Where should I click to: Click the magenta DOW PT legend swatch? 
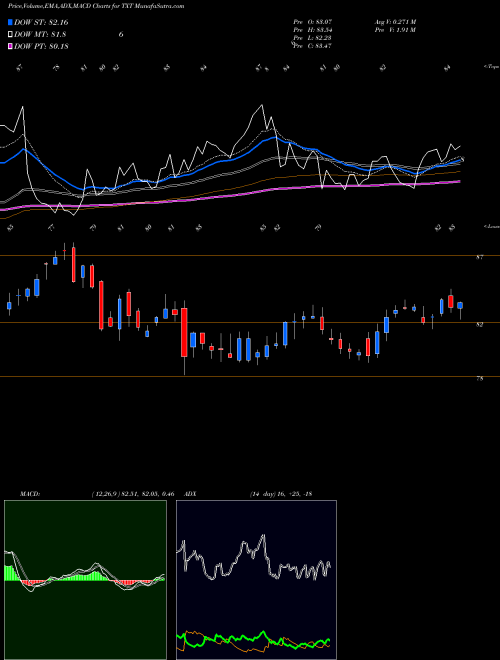pyautogui.click(x=11, y=46)
